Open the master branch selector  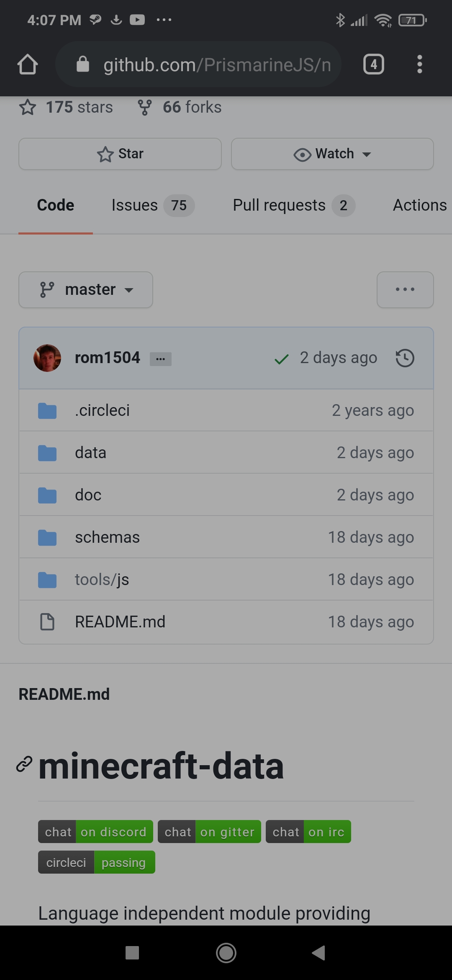coord(85,289)
